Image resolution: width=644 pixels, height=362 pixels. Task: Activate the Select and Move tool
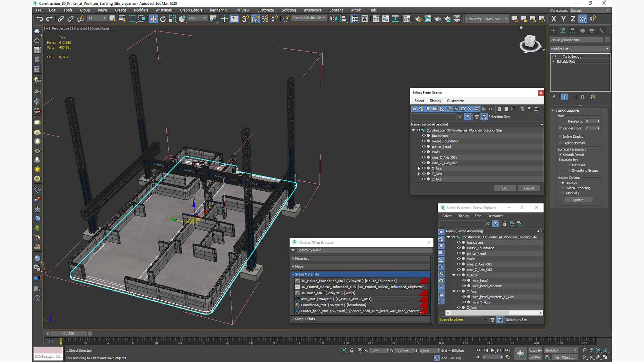coord(153,19)
